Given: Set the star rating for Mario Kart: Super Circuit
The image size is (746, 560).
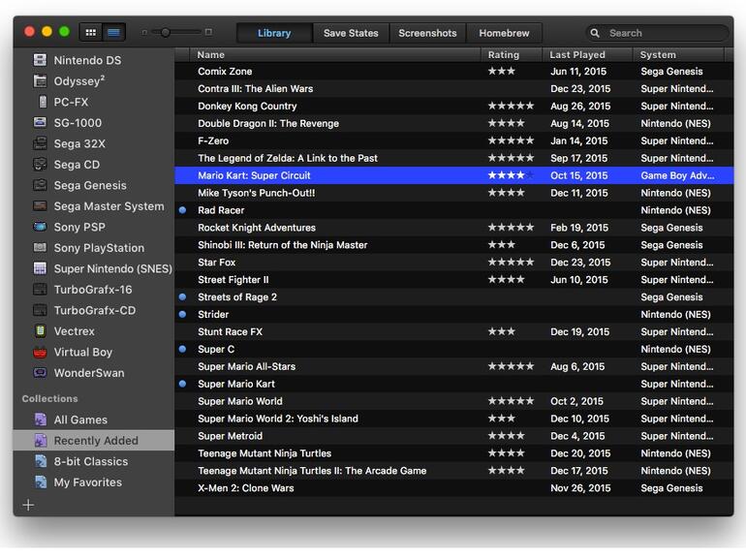Looking at the screenshot, I should point(511,175).
